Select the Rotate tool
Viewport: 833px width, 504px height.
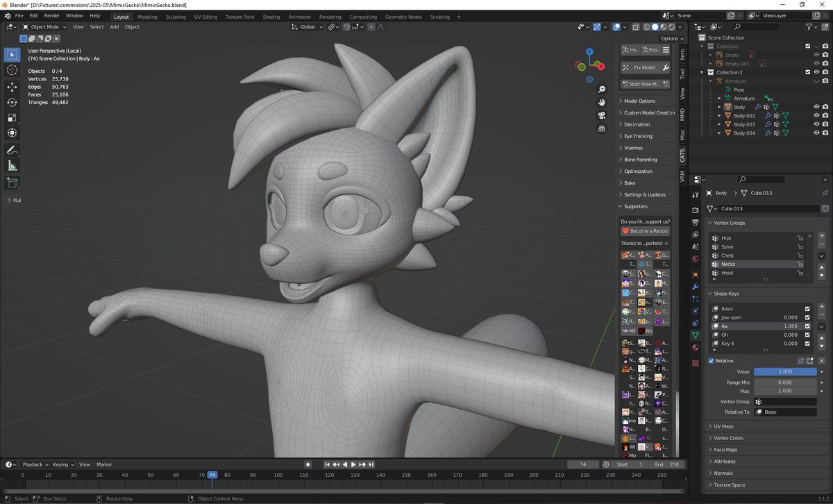click(12, 102)
